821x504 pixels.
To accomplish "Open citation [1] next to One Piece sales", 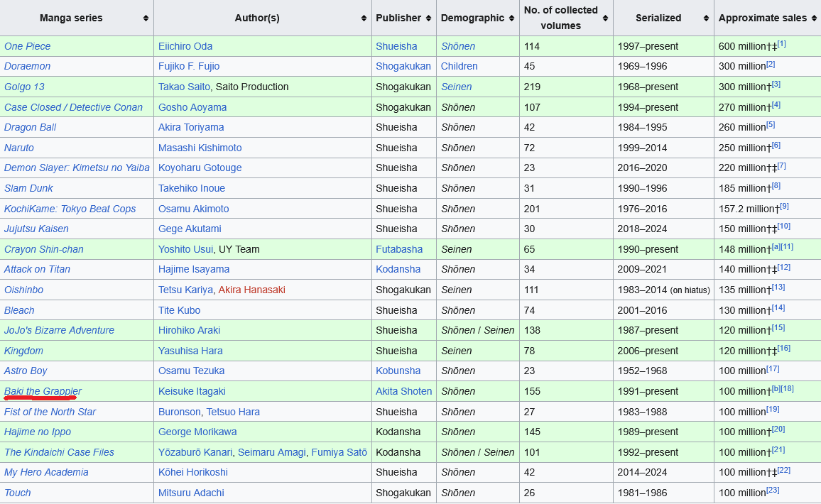I will coord(782,44).
